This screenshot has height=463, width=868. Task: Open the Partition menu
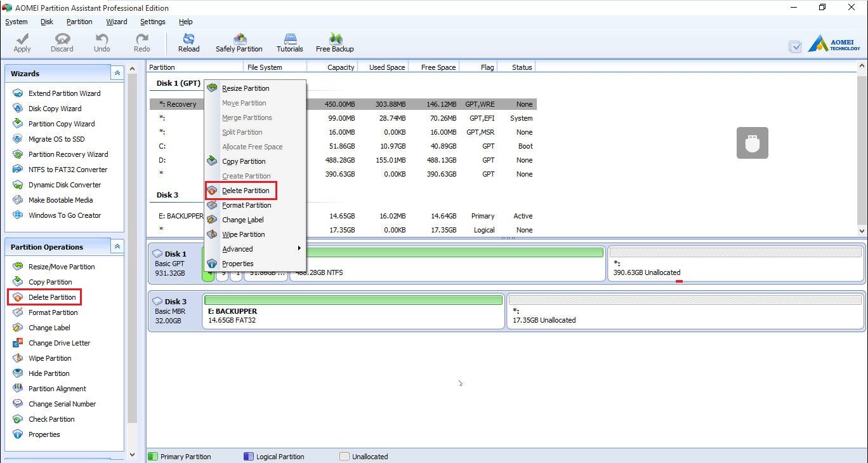79,22
